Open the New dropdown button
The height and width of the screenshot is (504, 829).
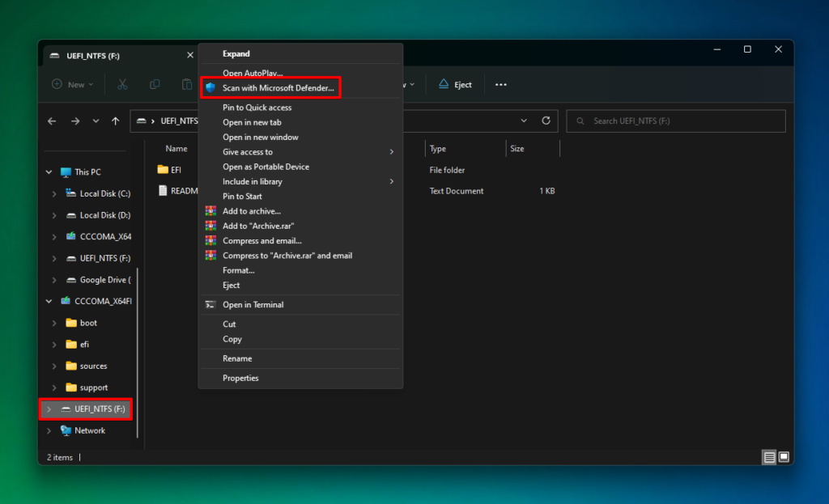[72, 84]
